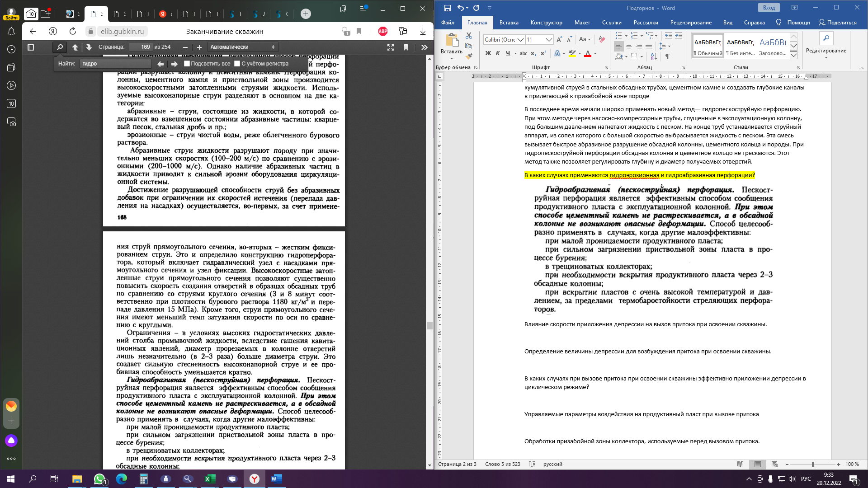Find previous match of 'гидро'
This screenshot has height=488, width=868.
[x=160, y=64]
